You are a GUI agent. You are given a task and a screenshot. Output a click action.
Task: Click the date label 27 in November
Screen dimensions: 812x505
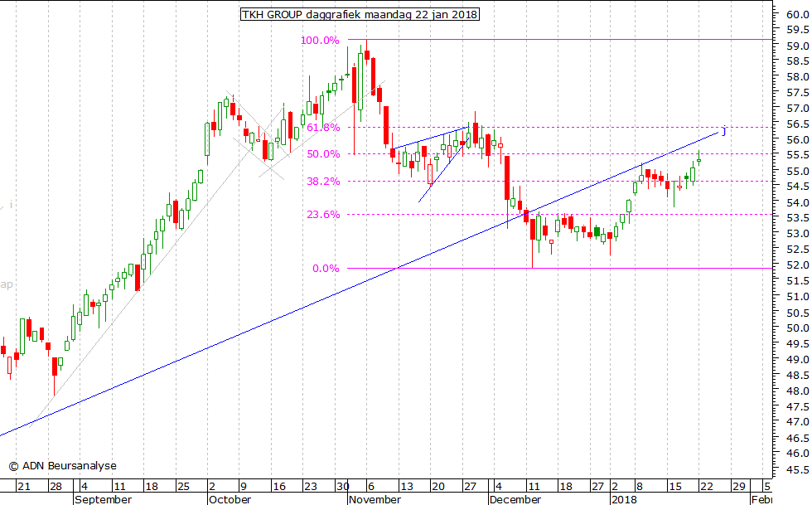470,486
